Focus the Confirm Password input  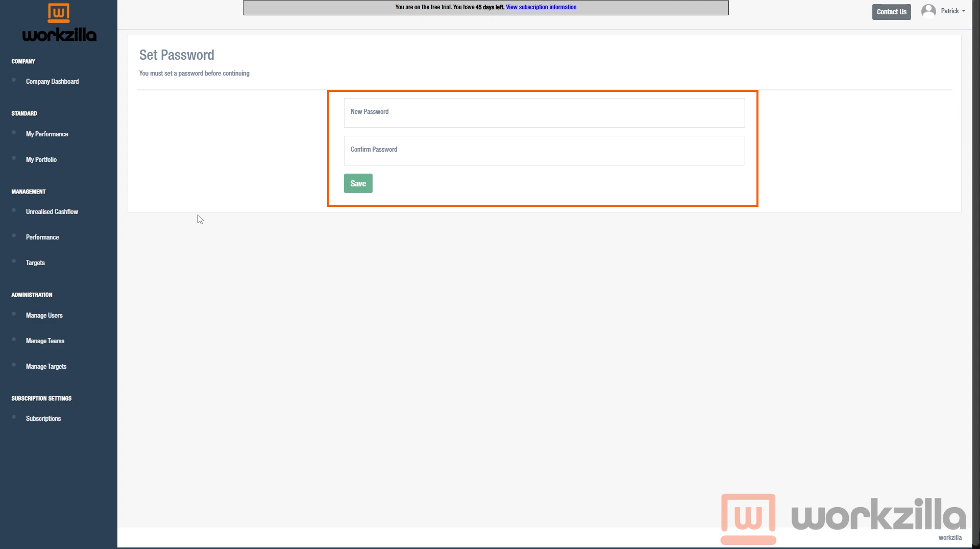[544, 150]
